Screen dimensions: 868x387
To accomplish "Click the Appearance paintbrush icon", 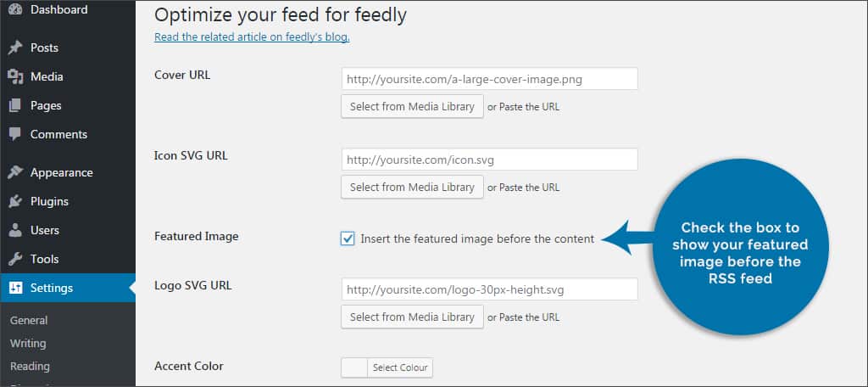I will coord(15,173).
